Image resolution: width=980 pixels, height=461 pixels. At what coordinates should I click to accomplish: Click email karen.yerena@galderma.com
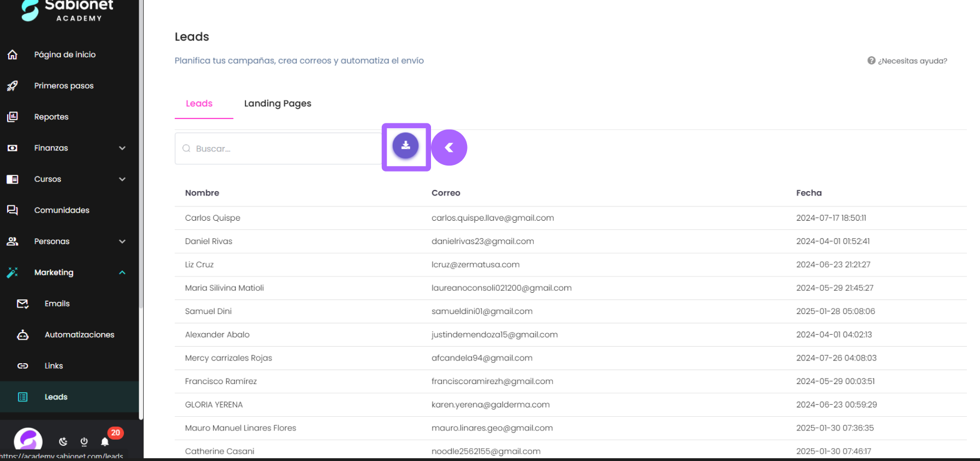pyautogui.click(x=491, y=405)
